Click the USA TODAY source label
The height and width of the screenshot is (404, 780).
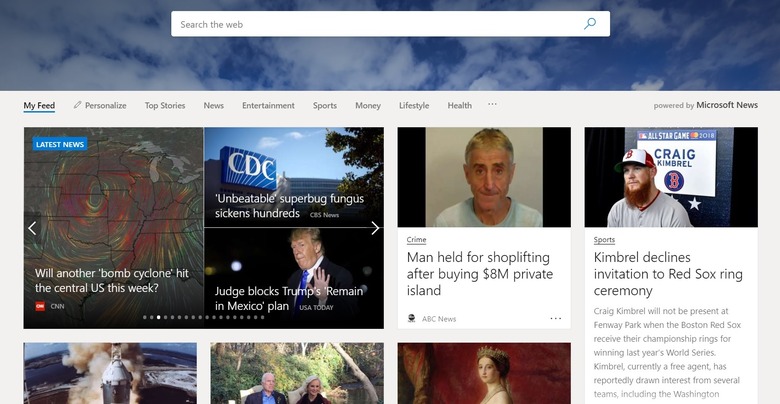[316, 307]
